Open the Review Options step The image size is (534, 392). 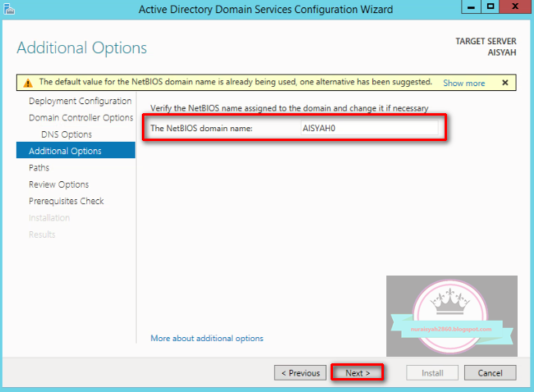[x=58, y=185]
